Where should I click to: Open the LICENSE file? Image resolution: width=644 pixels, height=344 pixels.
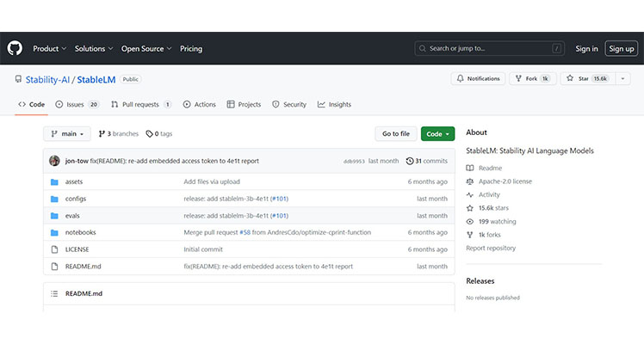click(77, 249)
